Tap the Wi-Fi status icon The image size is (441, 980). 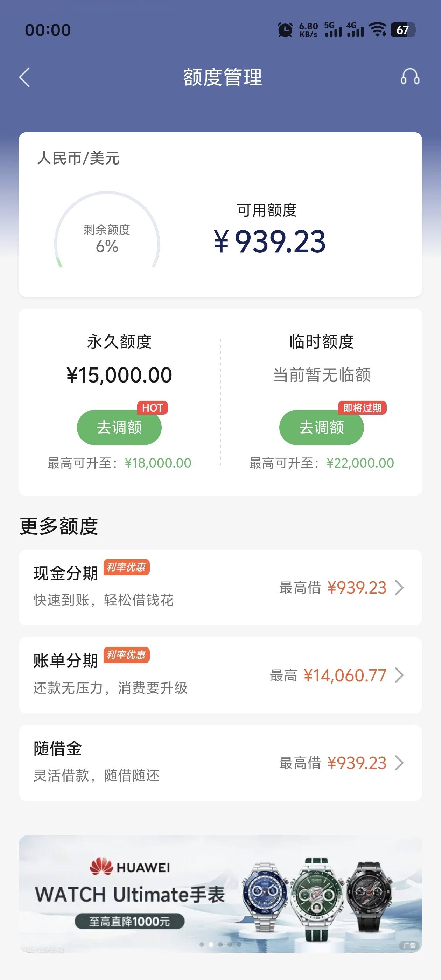click(377, 30)
